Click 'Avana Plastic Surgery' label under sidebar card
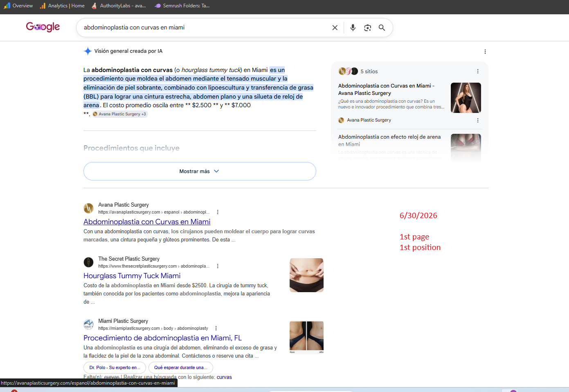569x392 pixels. pyautogui.click(x=369, y=120)
